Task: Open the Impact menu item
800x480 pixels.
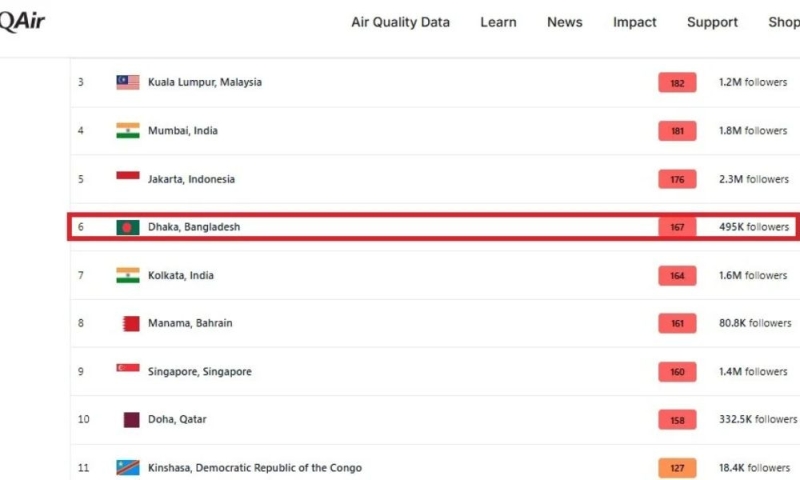Action: (x=634, y=22)
